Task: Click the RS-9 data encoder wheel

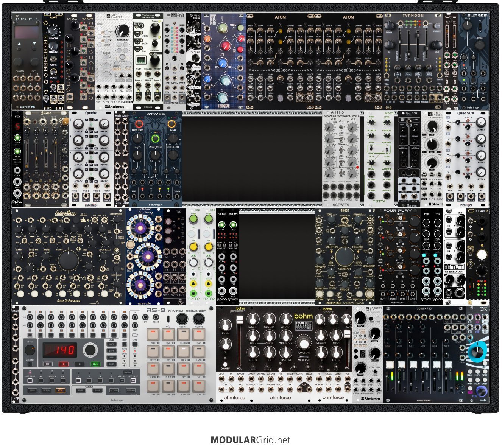Action: pyautogui.click(x=90, y=350)
